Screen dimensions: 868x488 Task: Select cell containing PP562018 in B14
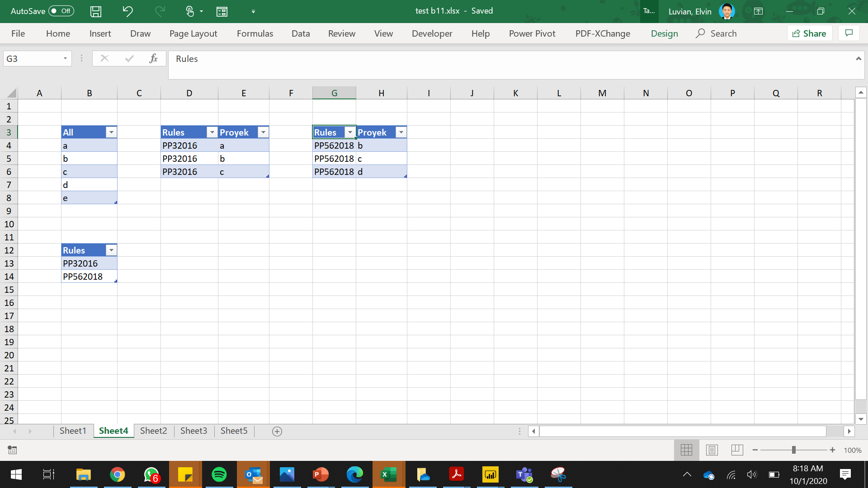coord(89,277)
